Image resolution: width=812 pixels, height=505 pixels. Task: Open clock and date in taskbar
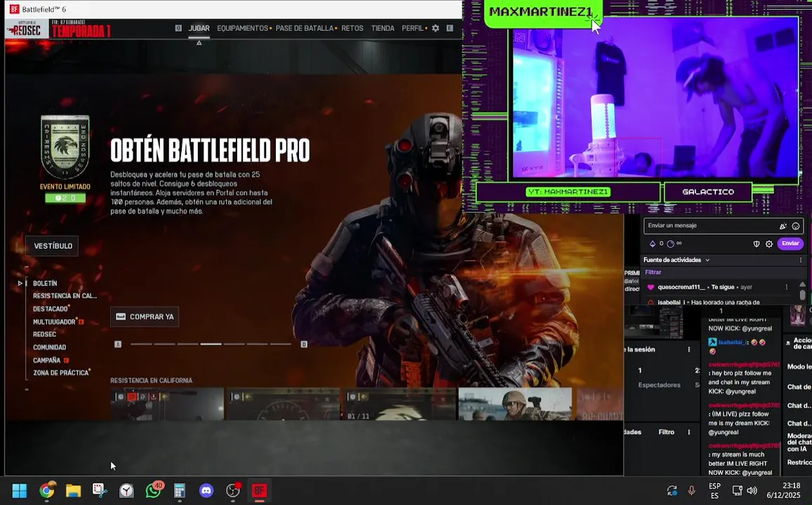(x=783, y=490)
